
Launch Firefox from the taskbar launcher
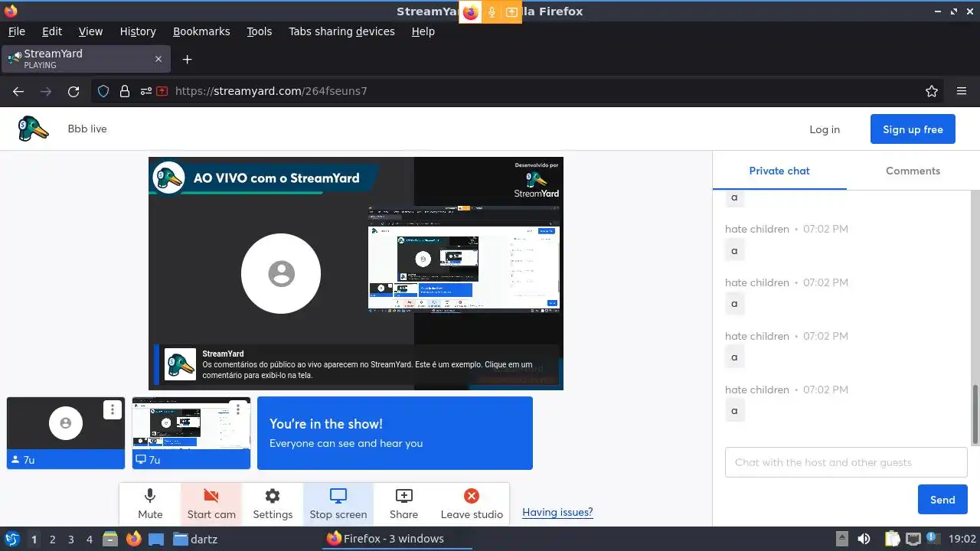pos(134,539)
